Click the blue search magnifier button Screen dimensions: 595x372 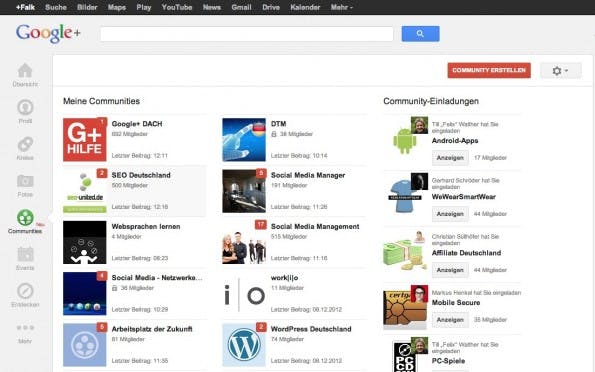click(x=420, y=34)
